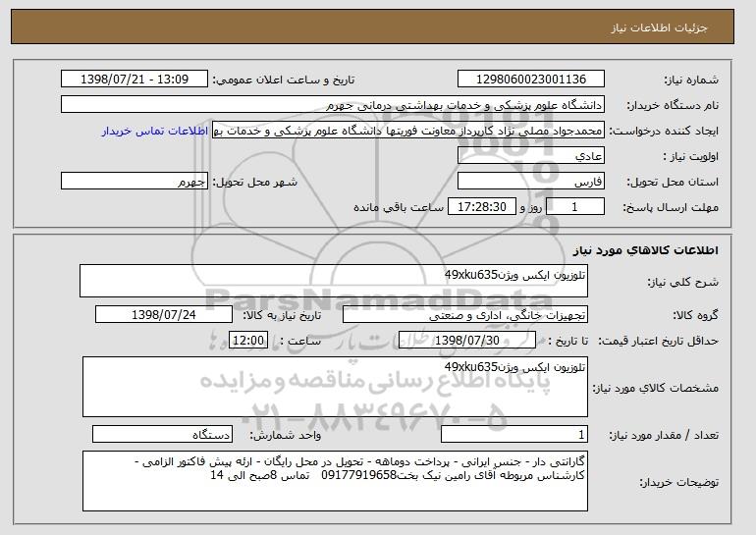Click the delivery city field جهرم
Image resolution: width=756 pixels, height=535 pixels.
point(135,182)
